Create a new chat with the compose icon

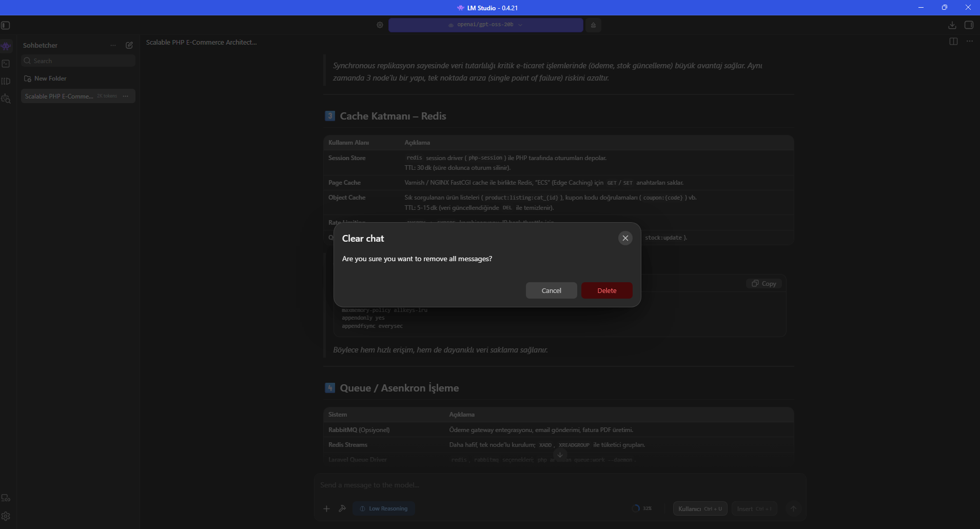coord(129,45)
